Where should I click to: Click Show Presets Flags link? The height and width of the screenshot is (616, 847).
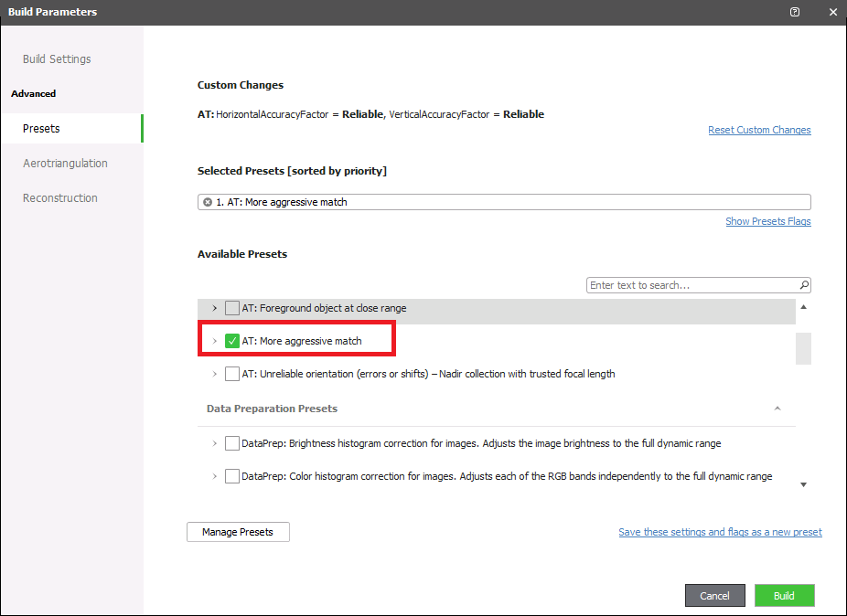(768, 221)
